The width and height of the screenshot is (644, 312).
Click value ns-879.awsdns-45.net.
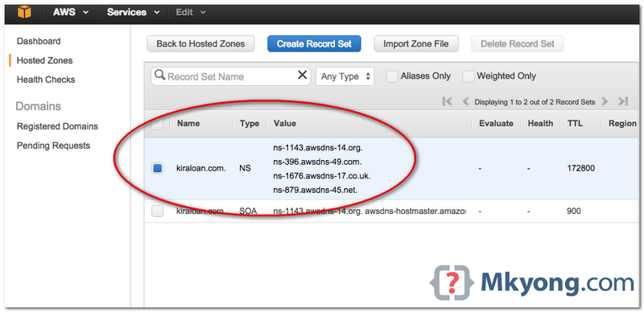315,190
